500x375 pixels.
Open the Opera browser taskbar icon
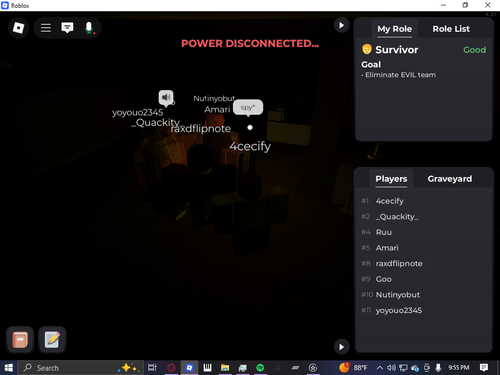point(171,368)
